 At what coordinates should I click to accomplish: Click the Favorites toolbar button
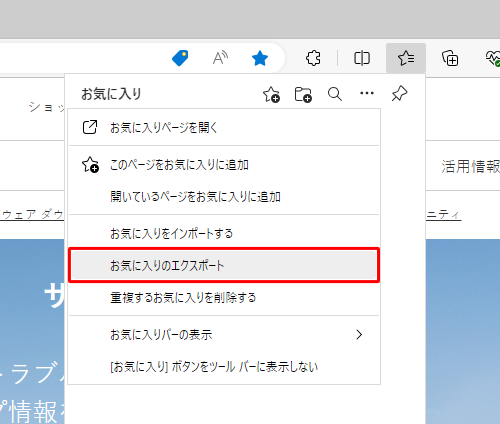[x=406, y=58]
